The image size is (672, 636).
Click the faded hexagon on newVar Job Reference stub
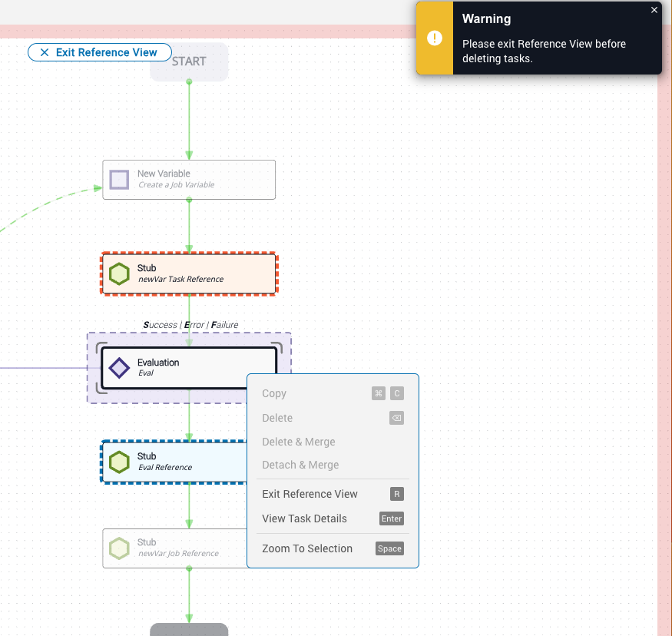coord(119,548)
